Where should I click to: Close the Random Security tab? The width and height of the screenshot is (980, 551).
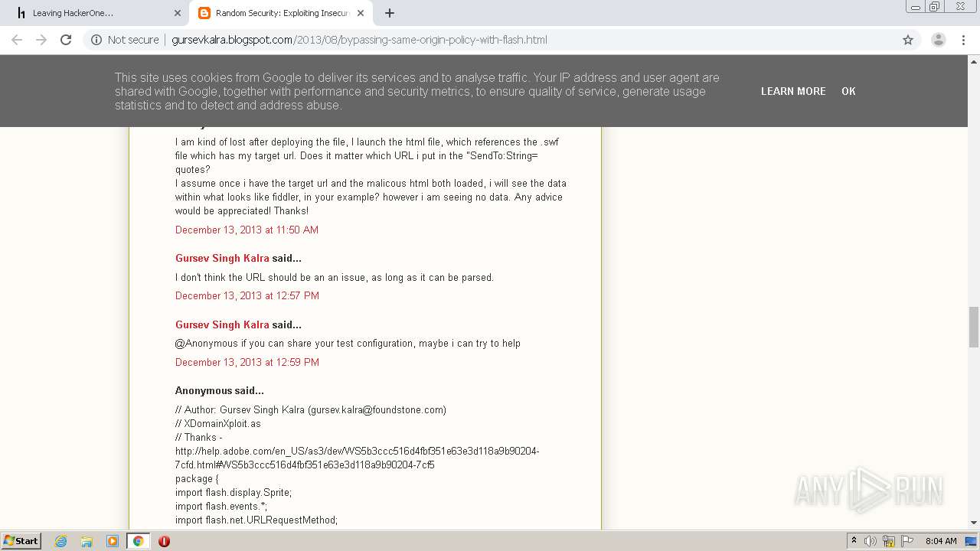click(x=361, y=13)
